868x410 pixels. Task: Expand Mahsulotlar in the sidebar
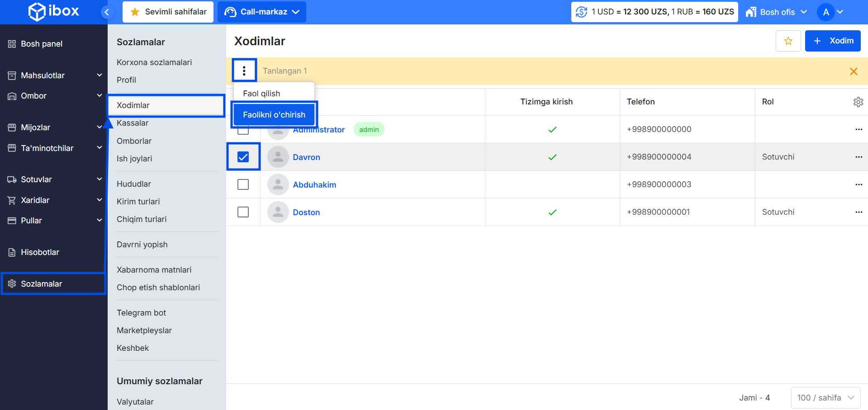pos(54,75)
